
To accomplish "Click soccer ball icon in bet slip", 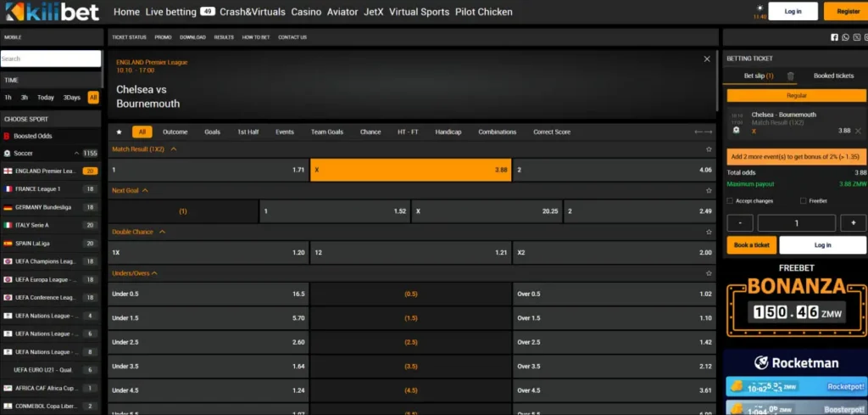I will pos(737,130).
